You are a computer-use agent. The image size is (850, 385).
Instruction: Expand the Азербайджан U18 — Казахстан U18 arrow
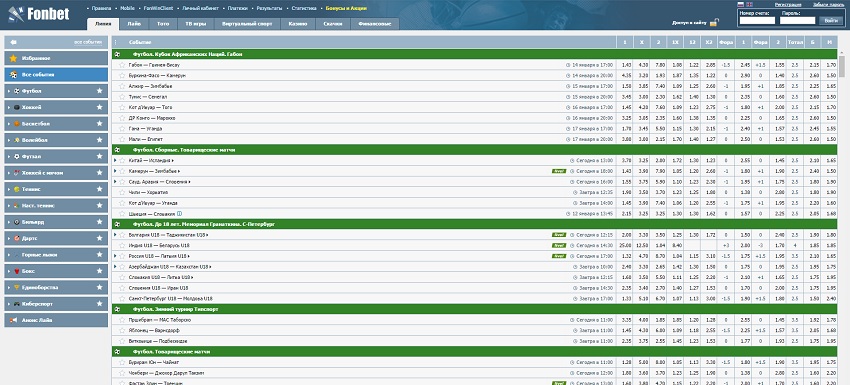[x=115, y=266]
